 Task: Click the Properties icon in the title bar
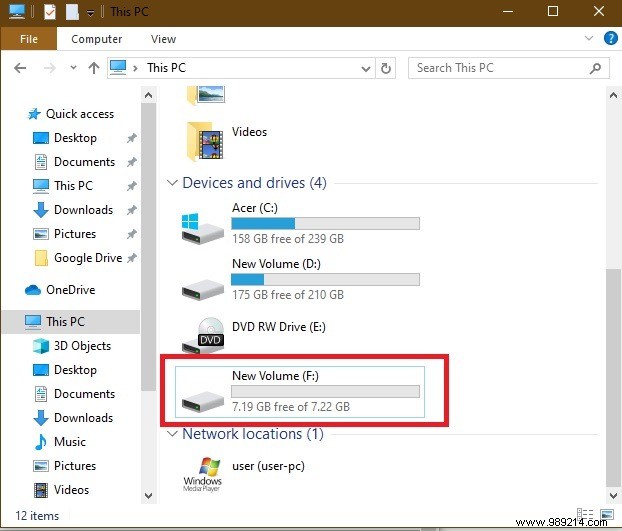tap(50, 12)
